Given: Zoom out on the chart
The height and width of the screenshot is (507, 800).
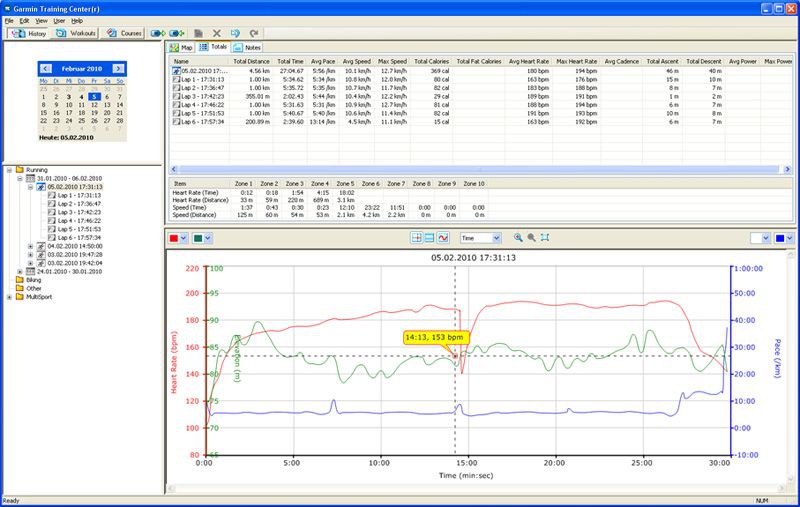Looking at the screenshot, I should [531, 238].
